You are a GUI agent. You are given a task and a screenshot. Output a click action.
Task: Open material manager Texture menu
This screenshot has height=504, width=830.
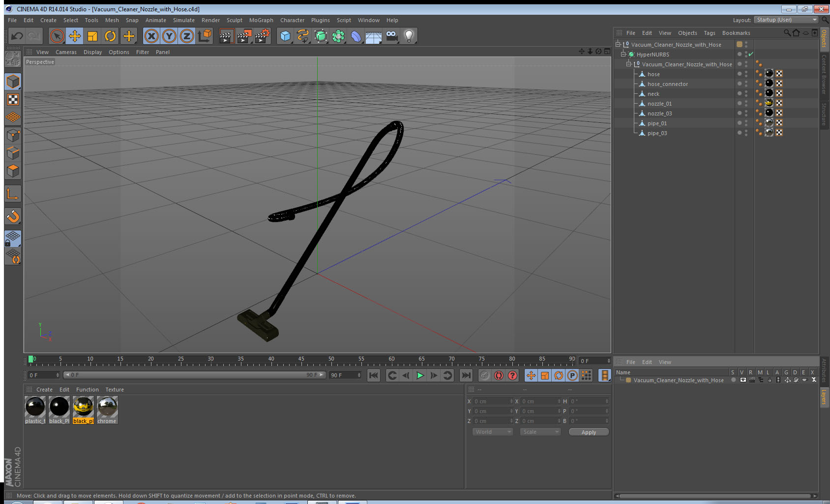point(115,390)
